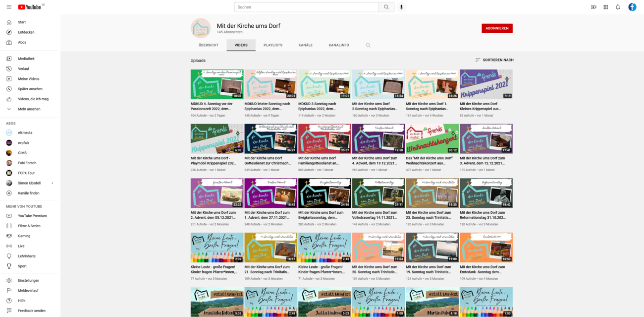Open the hamburger guide menu

click(x=9, y=7)
